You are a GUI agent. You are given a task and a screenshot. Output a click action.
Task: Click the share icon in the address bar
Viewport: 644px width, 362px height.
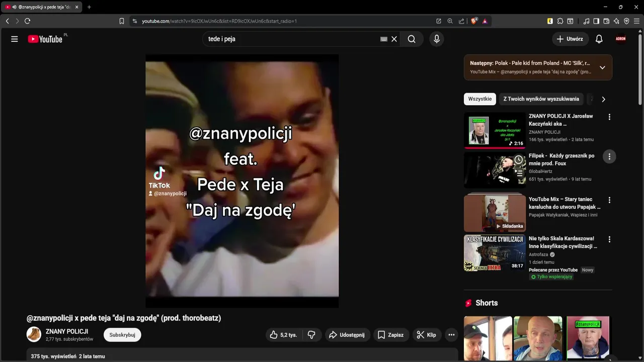coord(461,21)
